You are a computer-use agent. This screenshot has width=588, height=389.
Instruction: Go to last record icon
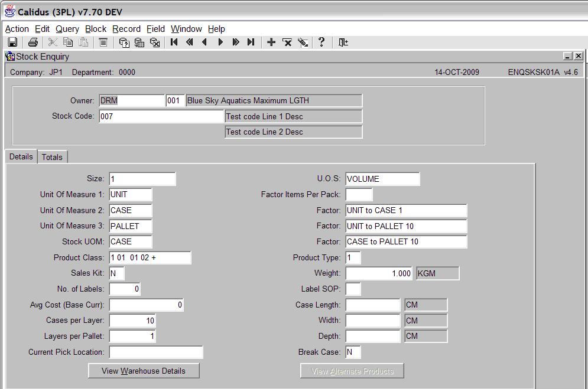coord(251,43)
